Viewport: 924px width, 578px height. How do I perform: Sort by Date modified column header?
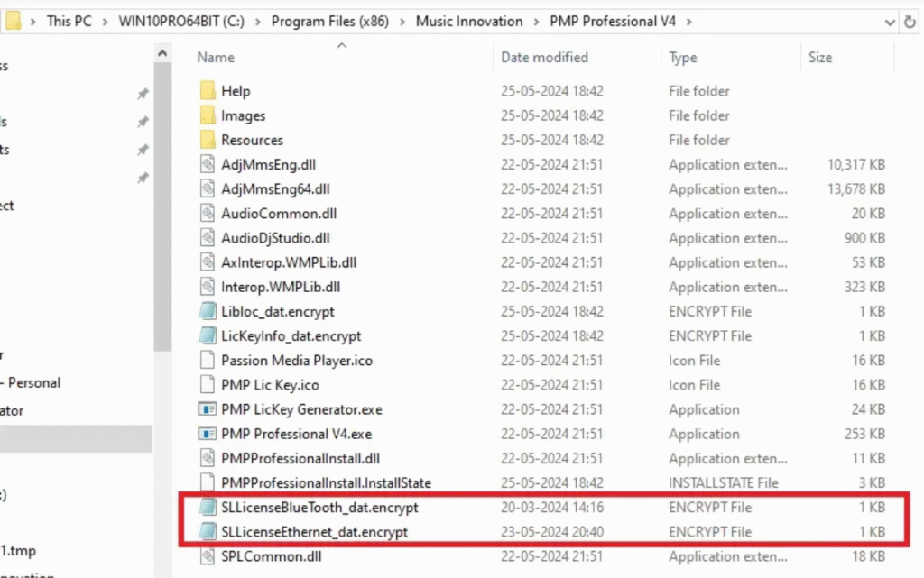[x=544, y=57]
